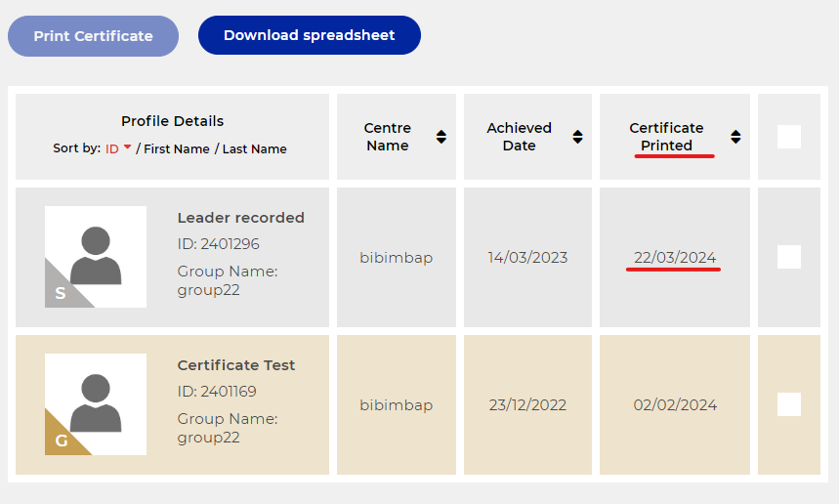Click the silver S badge icon
This screenshot has width=839, height=504.
61,292
